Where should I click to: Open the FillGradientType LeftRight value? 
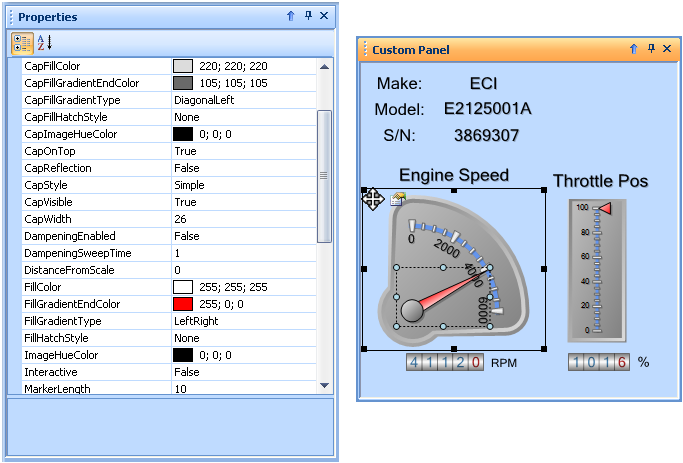[x=197, y=320]
